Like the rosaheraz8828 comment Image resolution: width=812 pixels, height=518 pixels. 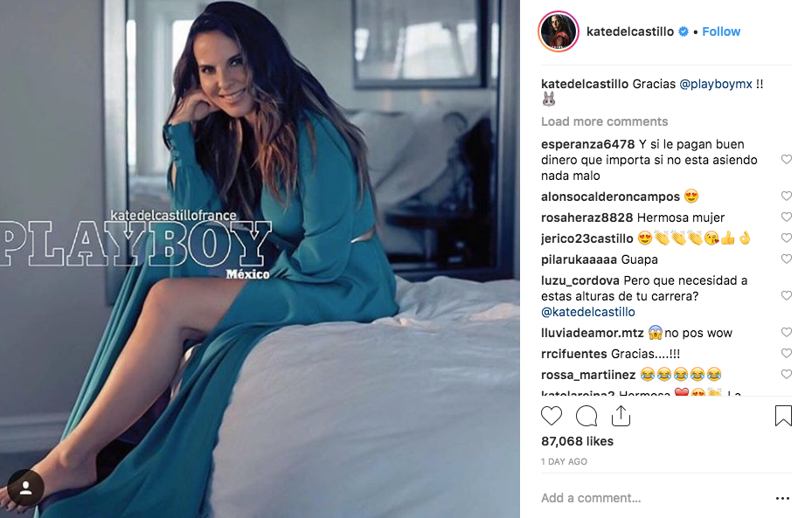click(786, 217)
